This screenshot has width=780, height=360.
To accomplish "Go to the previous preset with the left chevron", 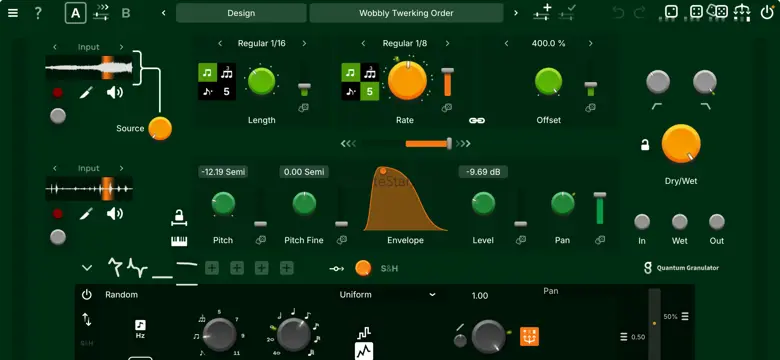I will (164, 13).
